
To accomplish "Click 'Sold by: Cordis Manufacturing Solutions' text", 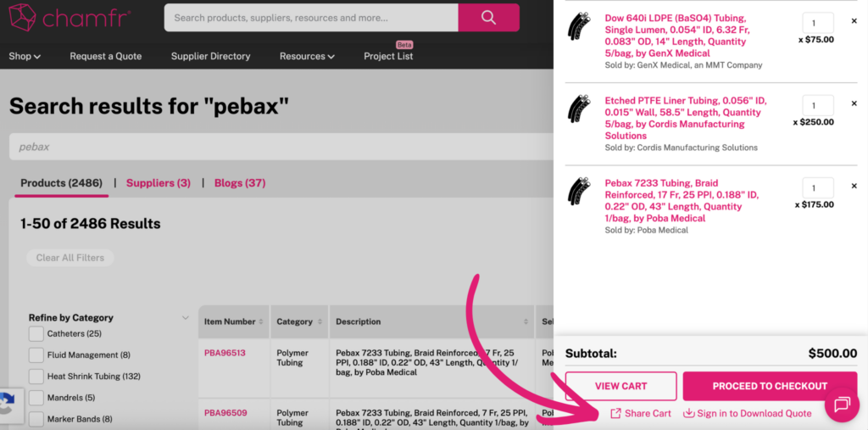I will click(x=681, y=148).
